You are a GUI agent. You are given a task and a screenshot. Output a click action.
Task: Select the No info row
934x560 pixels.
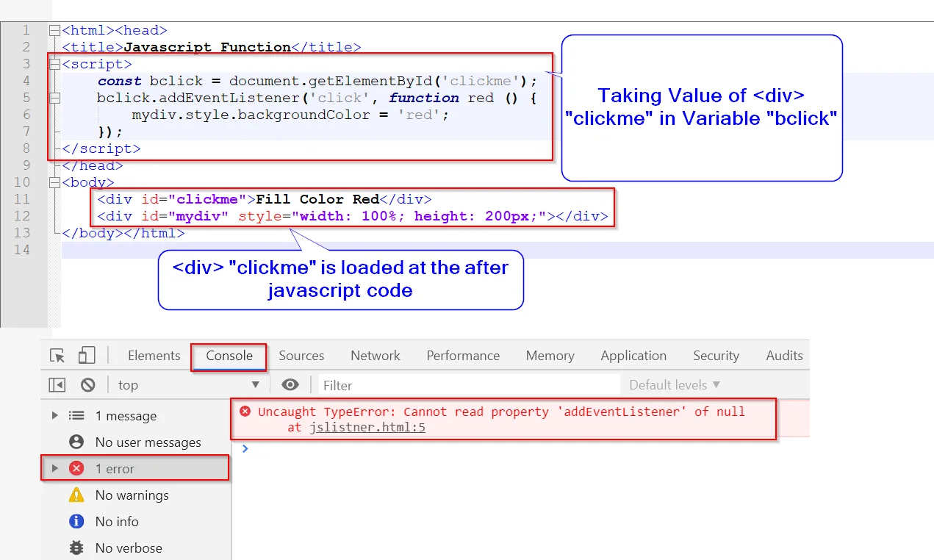pyautogui.click(x=136, y=522)
